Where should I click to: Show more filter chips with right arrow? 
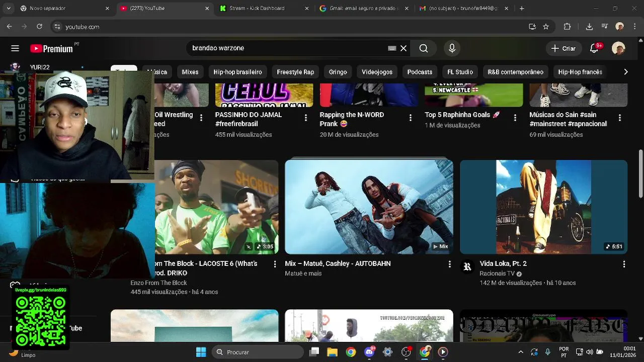pos(625,72)
